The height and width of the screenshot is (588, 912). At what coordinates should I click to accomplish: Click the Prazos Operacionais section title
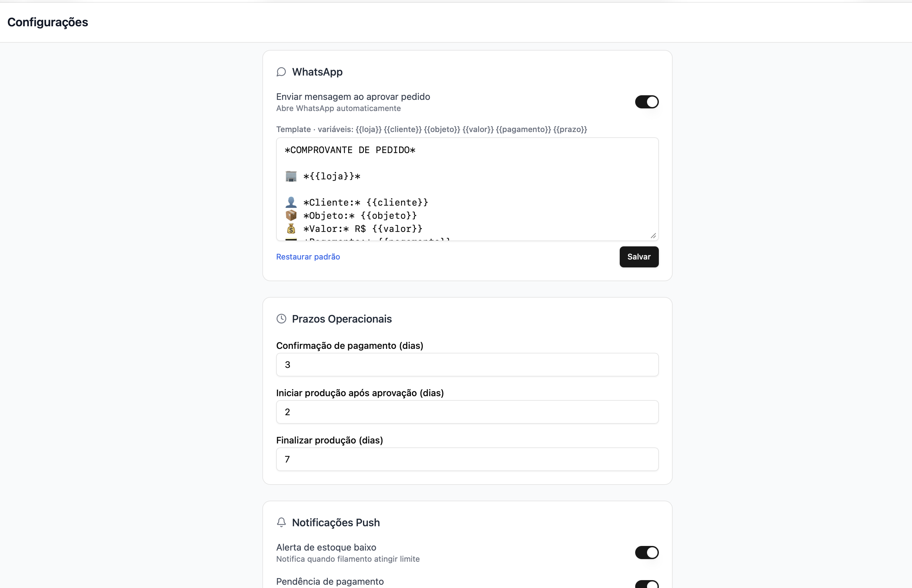pyautogui.click(x=342, y=319)
